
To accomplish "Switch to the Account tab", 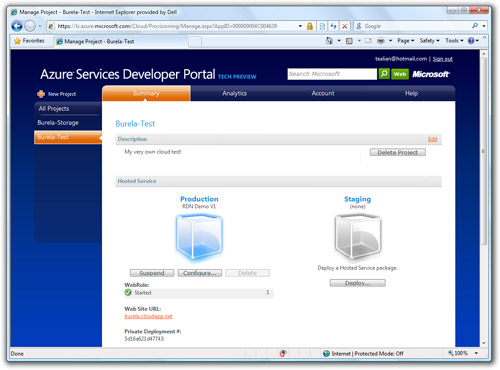I will [x=323, y=93].
